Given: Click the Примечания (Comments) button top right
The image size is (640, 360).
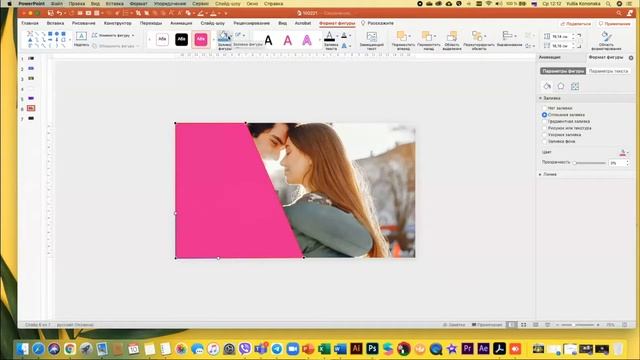Looking at the screenshot, I should [x=614, y=24].
